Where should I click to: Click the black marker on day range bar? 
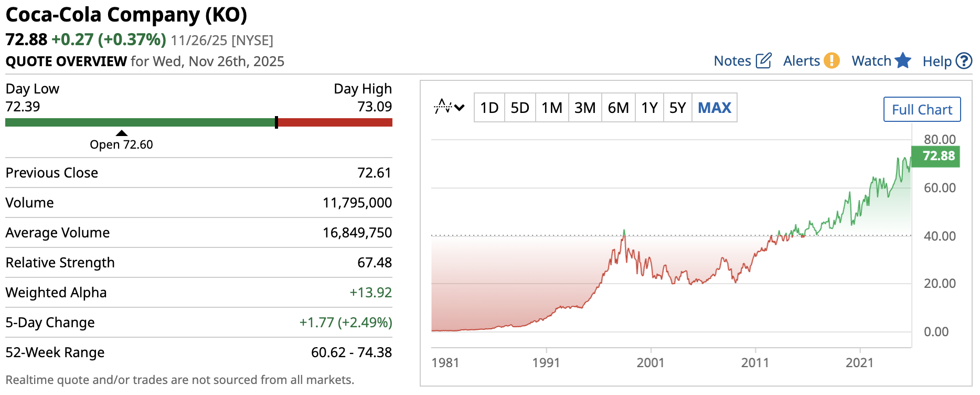pos(276,122)
